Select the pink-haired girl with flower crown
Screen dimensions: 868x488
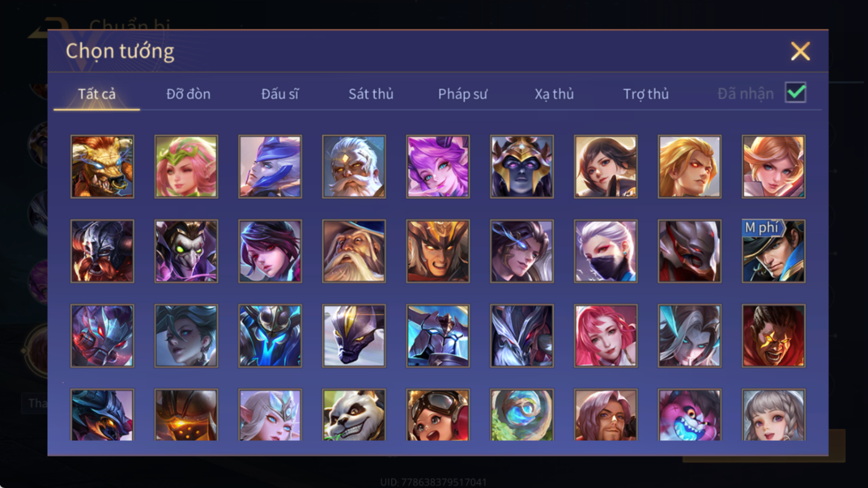(x=186, y=167)
